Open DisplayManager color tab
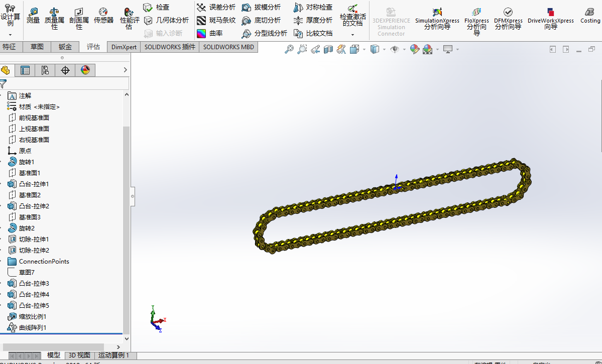This screenshot has width=602, height=364. 85,70
